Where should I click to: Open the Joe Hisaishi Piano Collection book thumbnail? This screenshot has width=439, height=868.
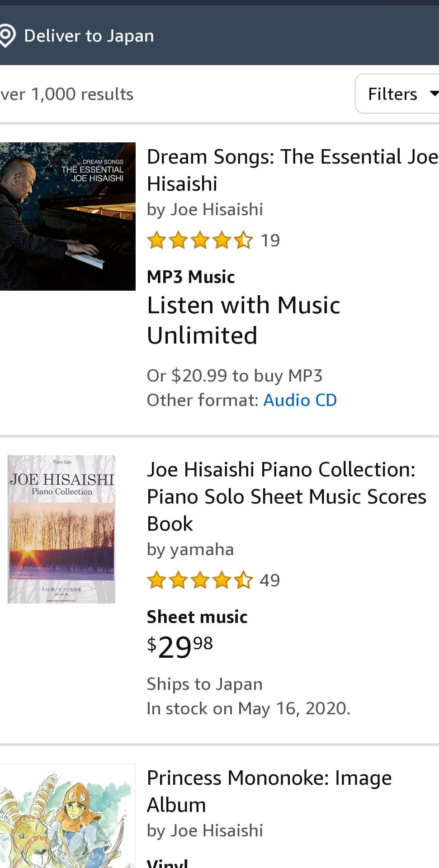(x=61, y=529)
